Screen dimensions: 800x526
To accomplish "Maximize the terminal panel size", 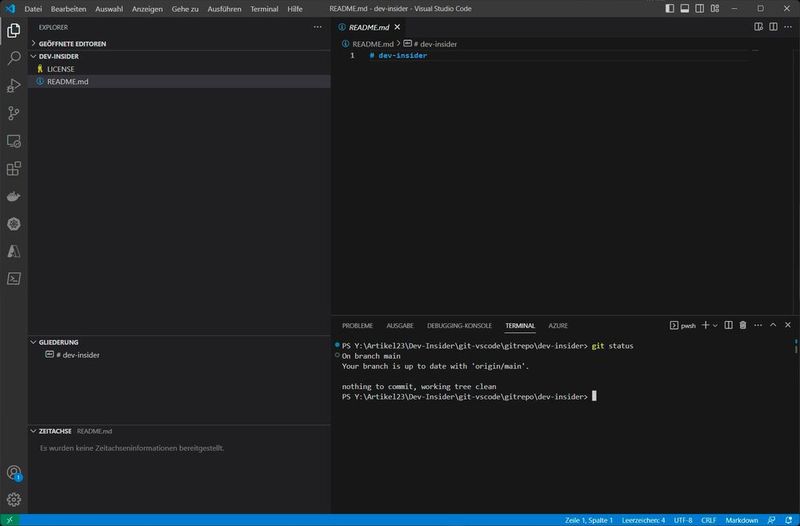I will [773, 325].
